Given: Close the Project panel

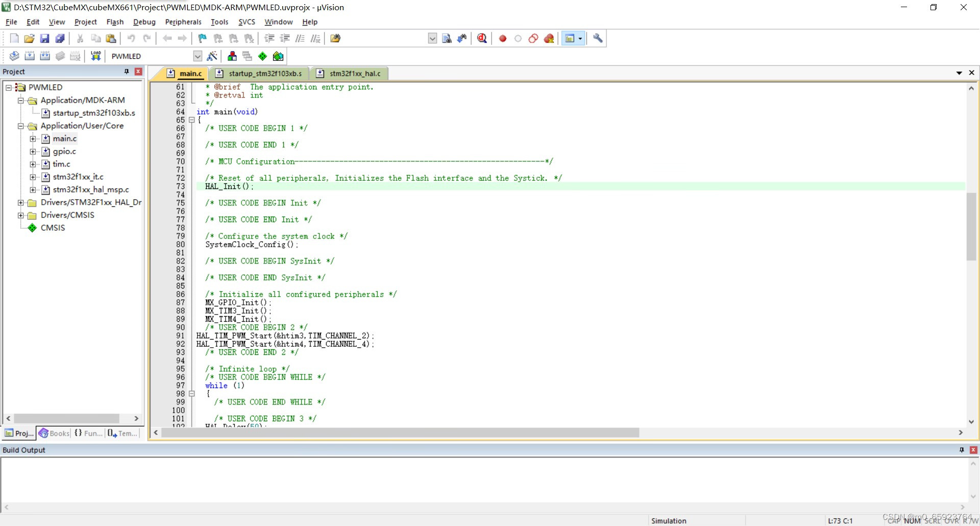Looking at the screenshot, I should point(138,71).
